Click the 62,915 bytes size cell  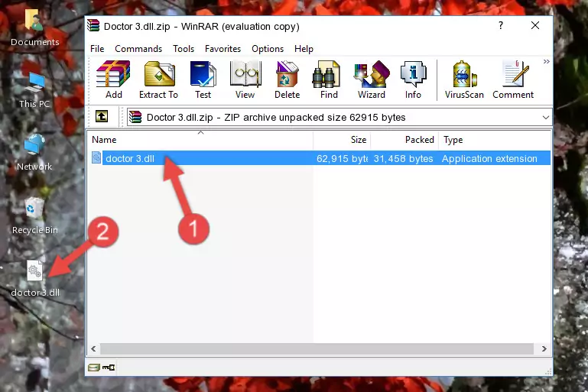pos(342,158)
